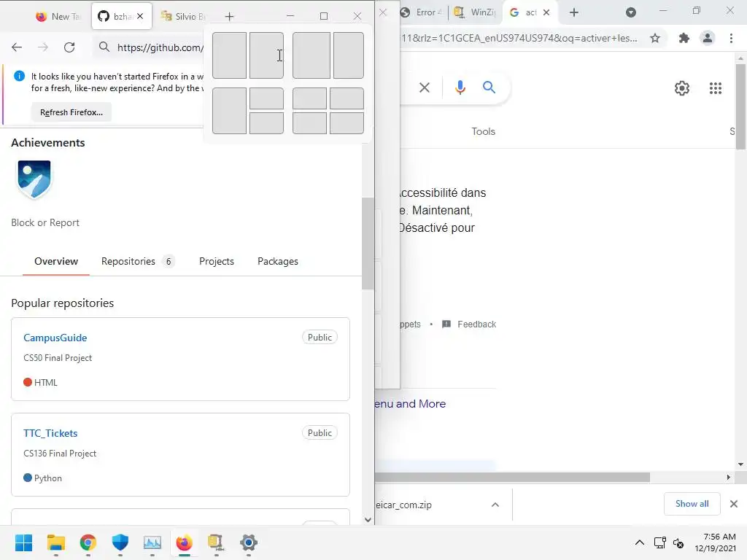
Task: Open Chrome from the taskbar
Action: [88, 542]
